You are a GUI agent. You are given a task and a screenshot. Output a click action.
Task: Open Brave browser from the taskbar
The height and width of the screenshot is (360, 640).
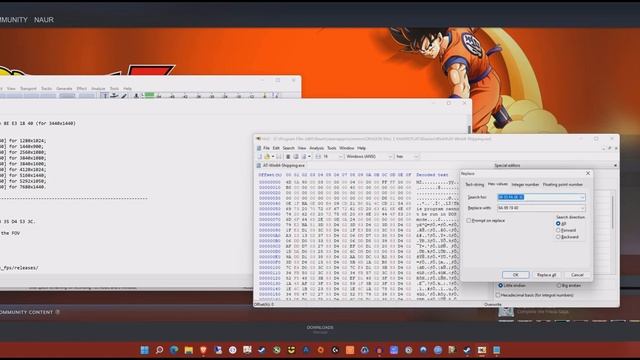pyautogui.click(x=203, y=350)
